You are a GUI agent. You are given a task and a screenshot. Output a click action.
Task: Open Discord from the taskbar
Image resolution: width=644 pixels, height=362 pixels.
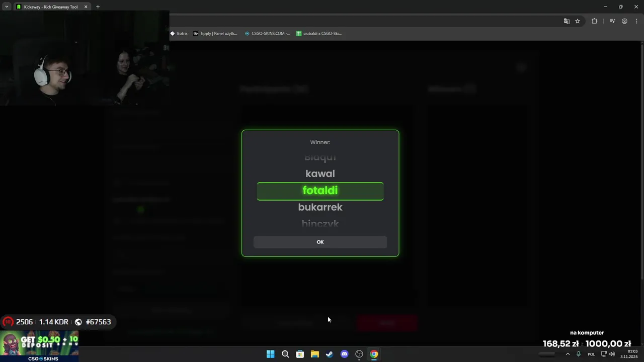pyautogui.click(x=344, y=354)
